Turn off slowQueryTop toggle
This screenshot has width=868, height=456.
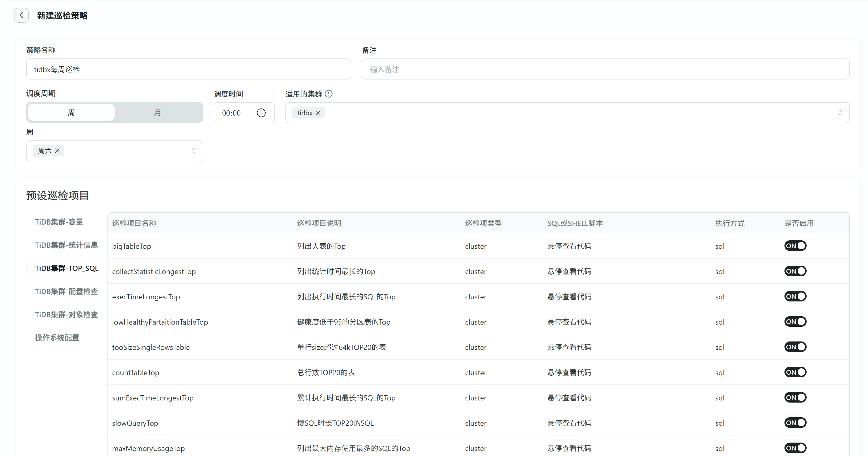[x=795, y=423]
